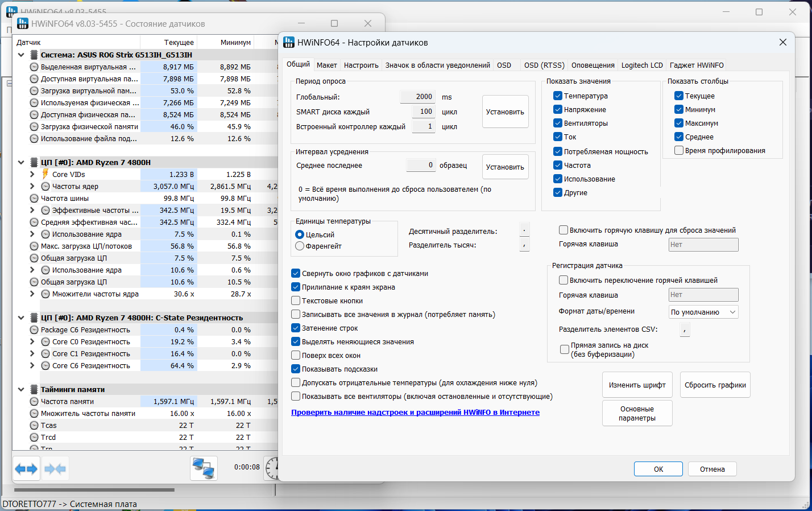Click Изменить шрифт button
The height and width of the screenshot is (511, 812).
(637, 385)
